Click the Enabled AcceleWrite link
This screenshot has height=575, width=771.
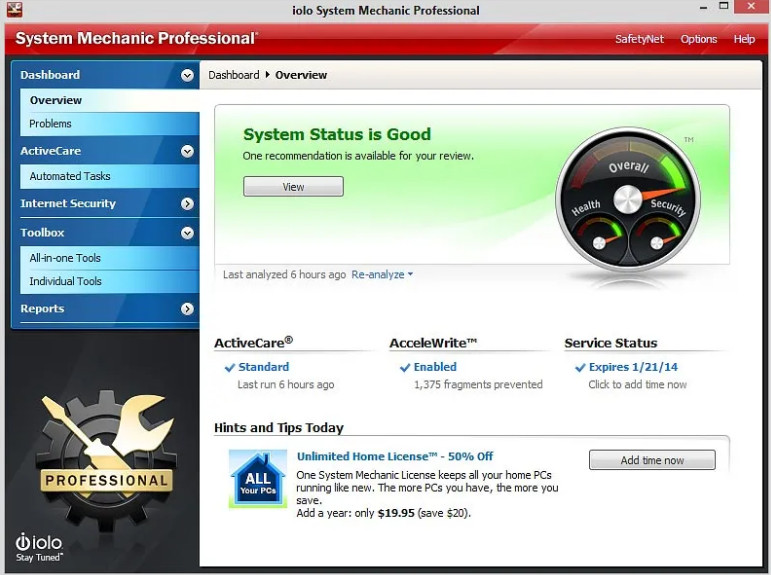435,367
